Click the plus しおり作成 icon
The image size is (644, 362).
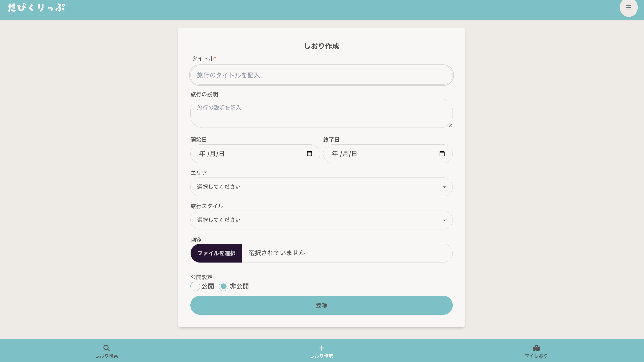pyautogui.click(x=322, y=348)
